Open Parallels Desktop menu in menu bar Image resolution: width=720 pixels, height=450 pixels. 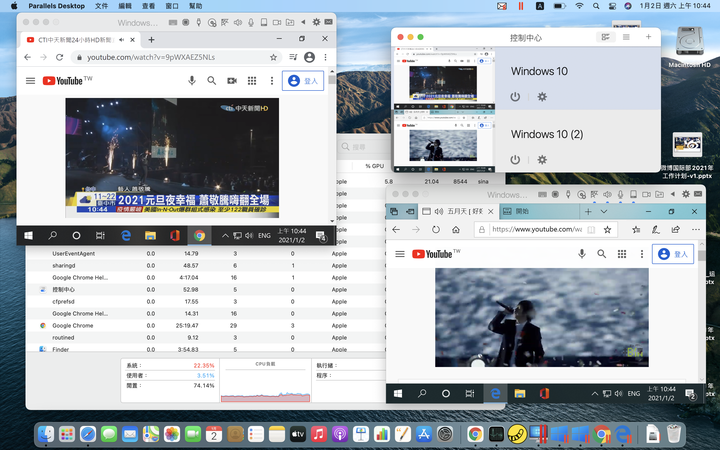coord(56,6)
